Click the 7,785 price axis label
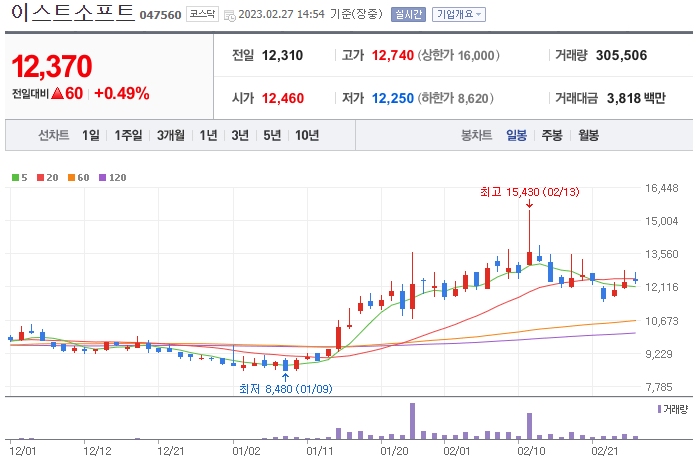This screenshot has height=460, width=693. pyautogui.click(x=661, y=387)
